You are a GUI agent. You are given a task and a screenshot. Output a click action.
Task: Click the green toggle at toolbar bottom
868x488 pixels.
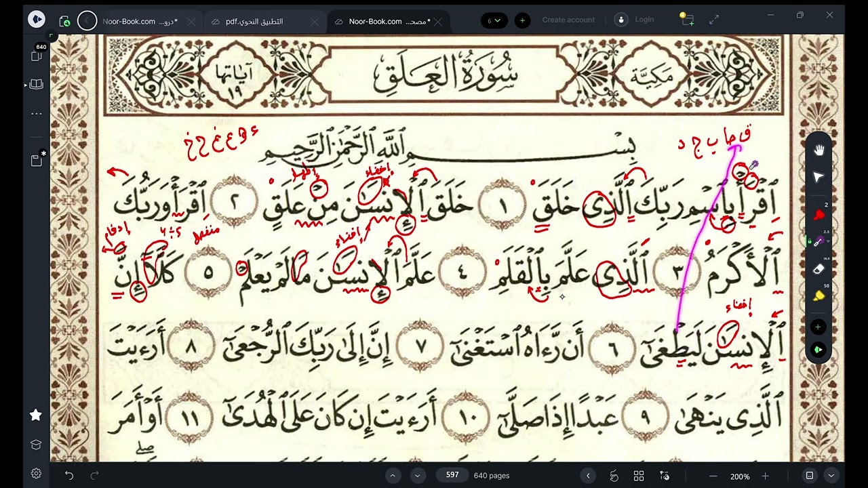[x=818, y=350]
